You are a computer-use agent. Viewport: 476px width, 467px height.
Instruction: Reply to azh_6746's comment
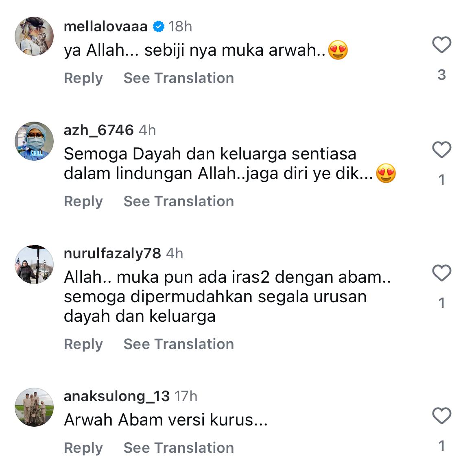tap(83, 201)
